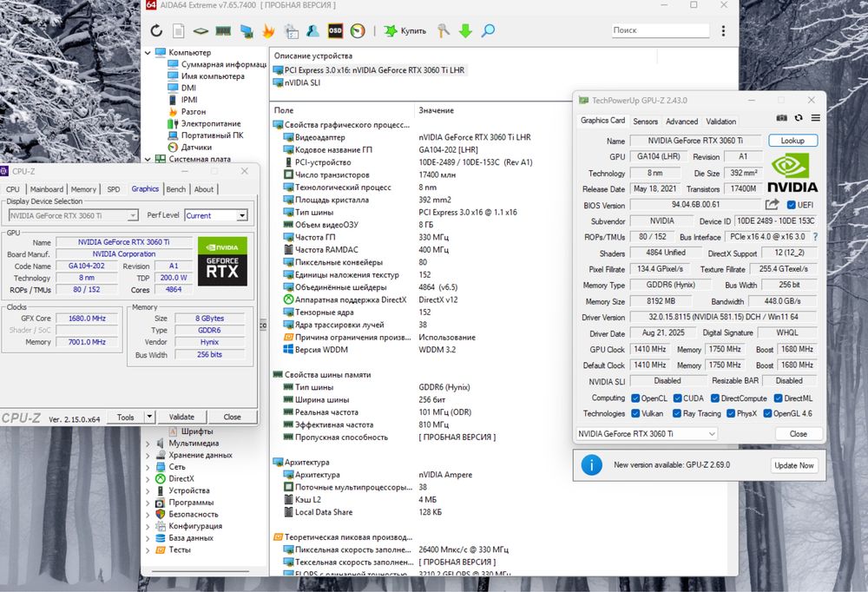Toggle the DirectCompute checkbox in GPU-Z
868x592 pixels.
pyautogui.click(x=715, y=398)
